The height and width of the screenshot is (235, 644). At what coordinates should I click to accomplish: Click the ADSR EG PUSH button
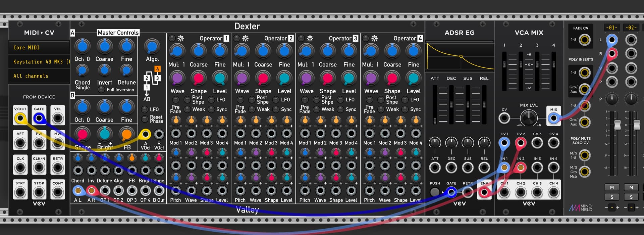(435, 192)
